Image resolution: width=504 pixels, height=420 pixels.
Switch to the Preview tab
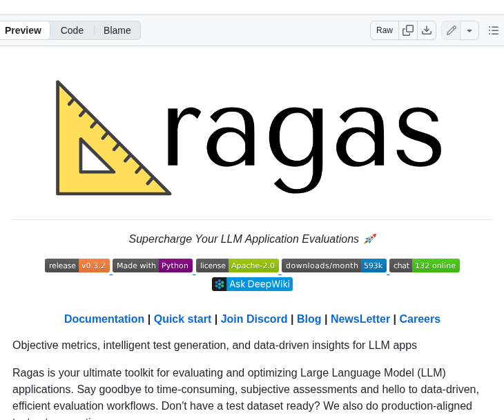(23, 30)
